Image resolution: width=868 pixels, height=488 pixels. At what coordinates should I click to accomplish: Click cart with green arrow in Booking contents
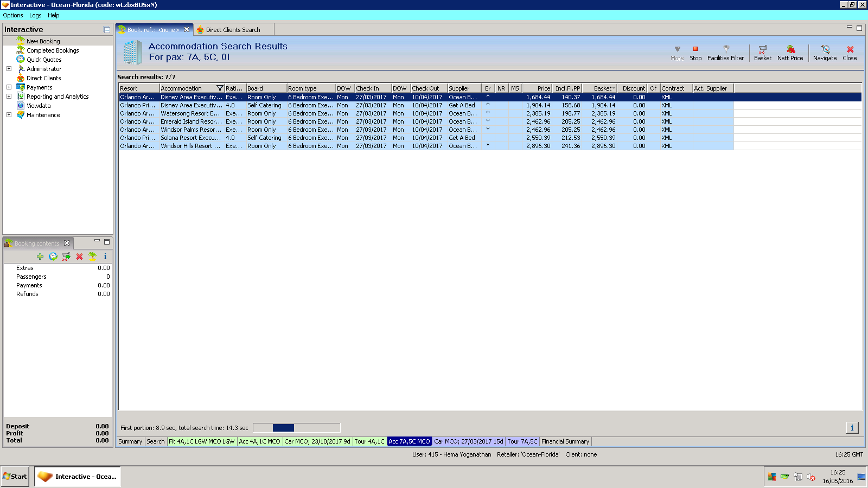coord(66,256)
